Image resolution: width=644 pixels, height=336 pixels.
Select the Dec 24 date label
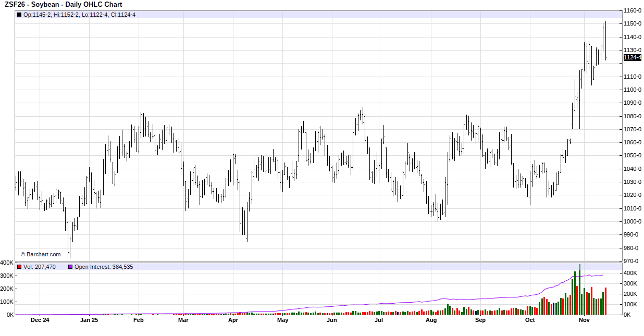tap(40, 320)
